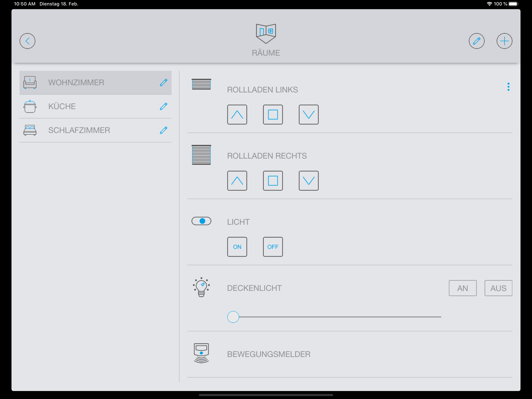
Task: Click the Rollladen Links blind icon
Action: tap(201, 84)
